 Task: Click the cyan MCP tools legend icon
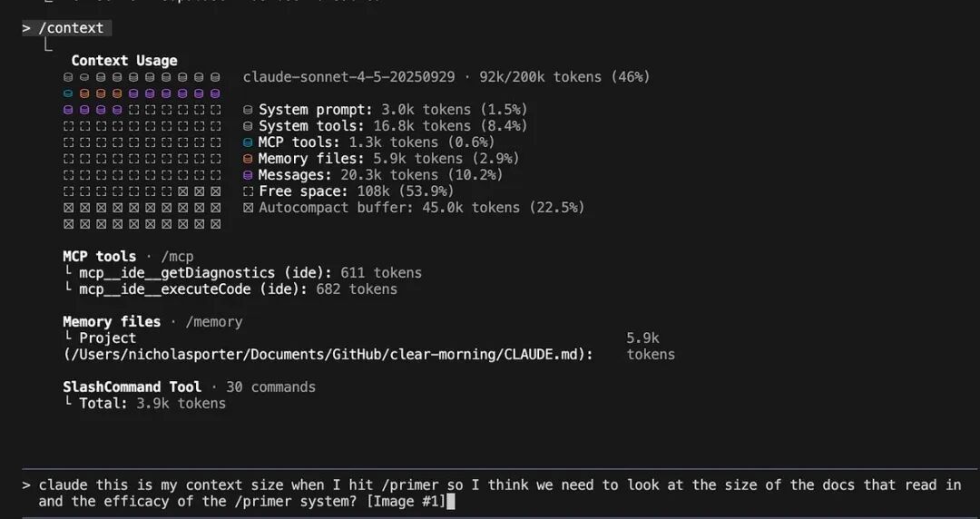tap(248, 142)
